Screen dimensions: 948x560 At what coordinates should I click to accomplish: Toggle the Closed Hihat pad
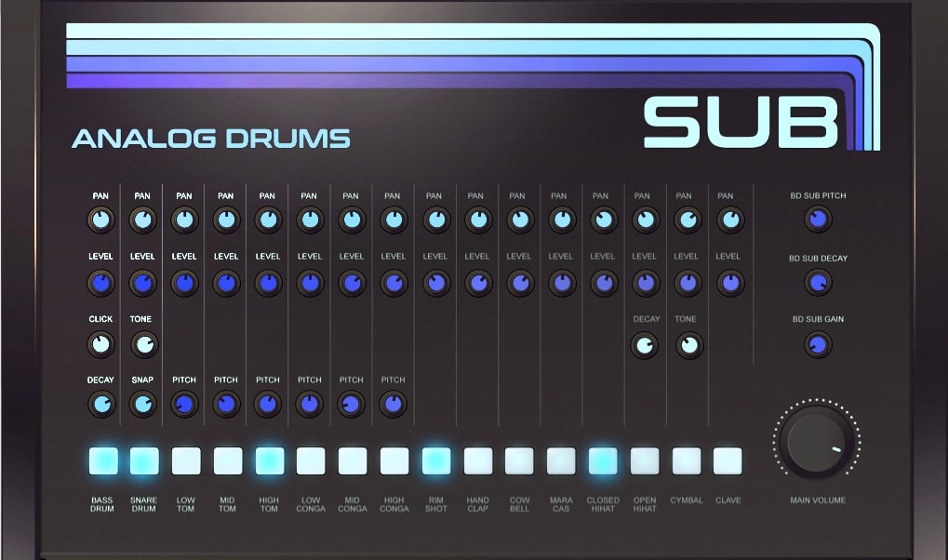tap(603, 459)
